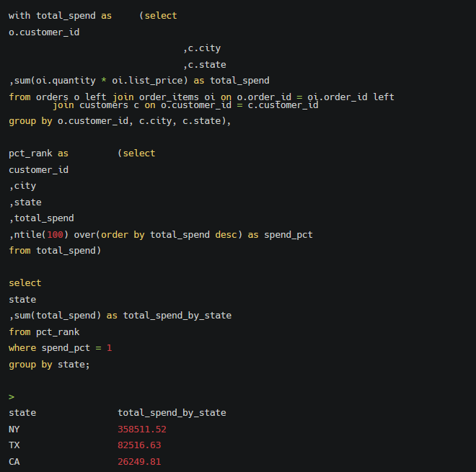Click the TX value 82516.63
The width and height of the screenshot is (476, 472).
coord(139,445)
